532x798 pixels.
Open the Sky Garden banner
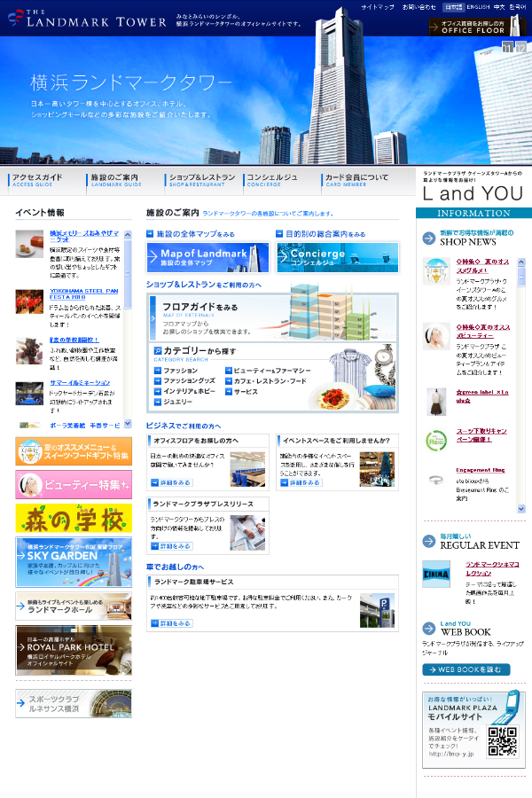tap(74, 561)
